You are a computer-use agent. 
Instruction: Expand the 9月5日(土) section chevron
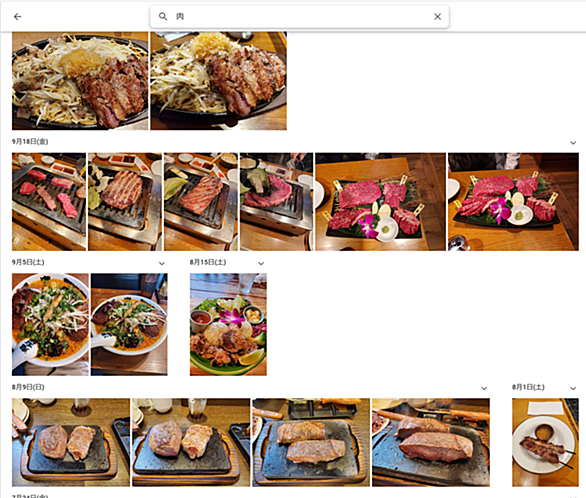[162, 263]
